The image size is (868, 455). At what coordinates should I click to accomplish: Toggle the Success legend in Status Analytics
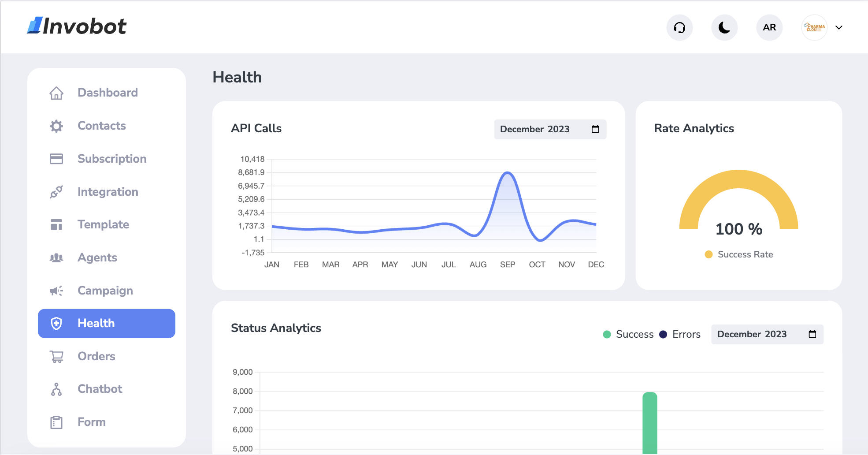point(628,334)
